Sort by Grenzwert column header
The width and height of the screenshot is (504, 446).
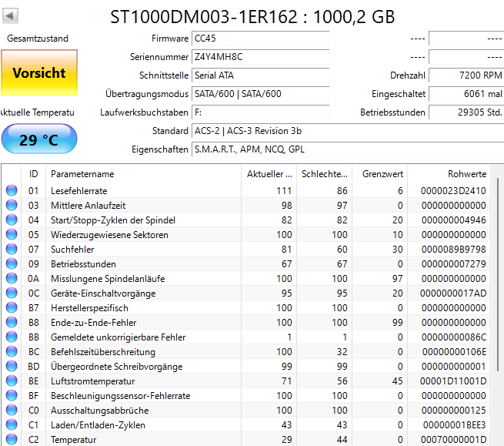[380, 174]
